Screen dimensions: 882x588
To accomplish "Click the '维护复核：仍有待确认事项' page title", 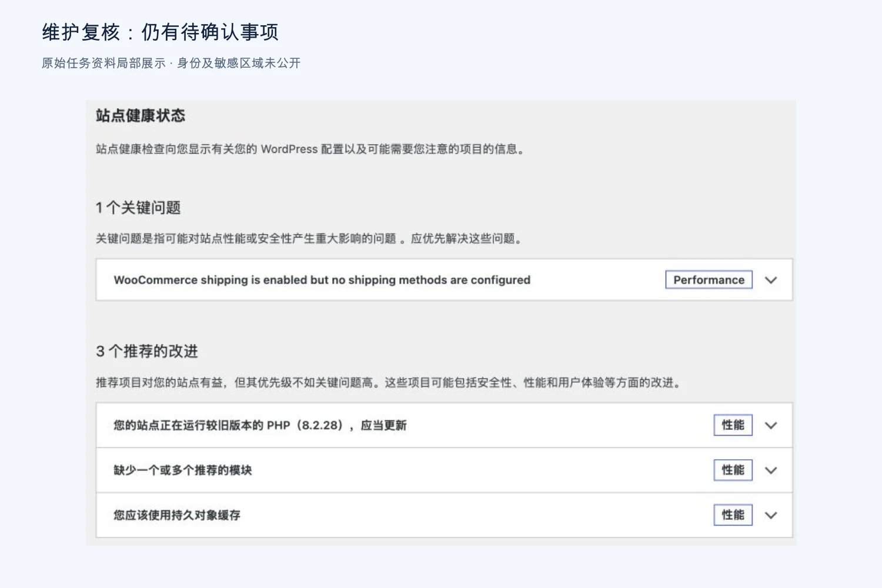I will tap(160, 32).
